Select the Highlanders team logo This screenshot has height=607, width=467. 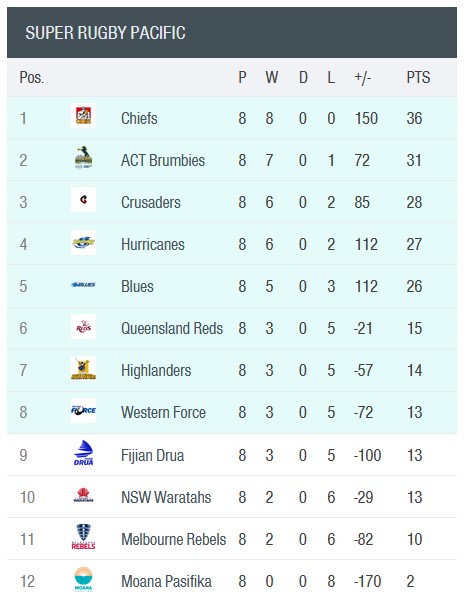(83, 369)
